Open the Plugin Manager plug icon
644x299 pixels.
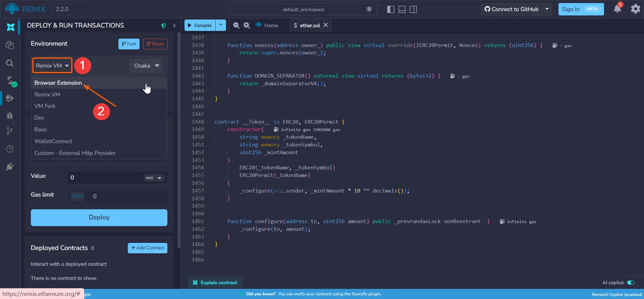pos(10,167)
